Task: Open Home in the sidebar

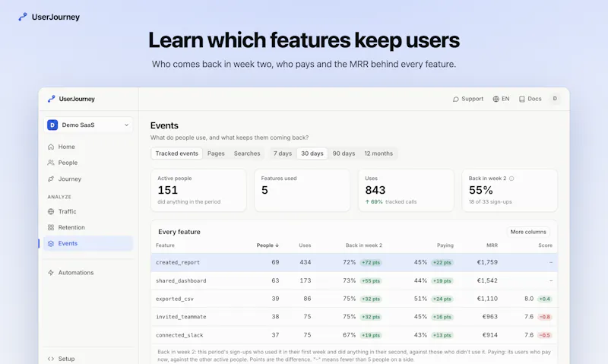Action: (88, 147)
